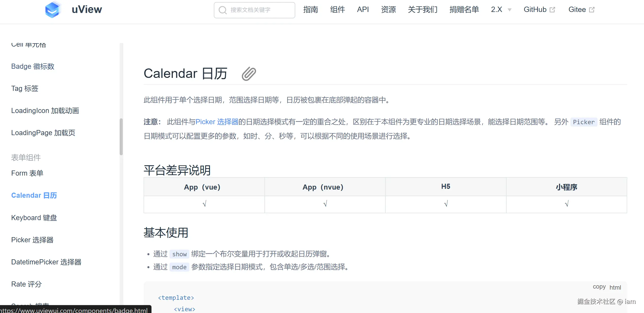
Task: Click the paperclip anchor next to Calendar 日历
Action: pos(249,74)
